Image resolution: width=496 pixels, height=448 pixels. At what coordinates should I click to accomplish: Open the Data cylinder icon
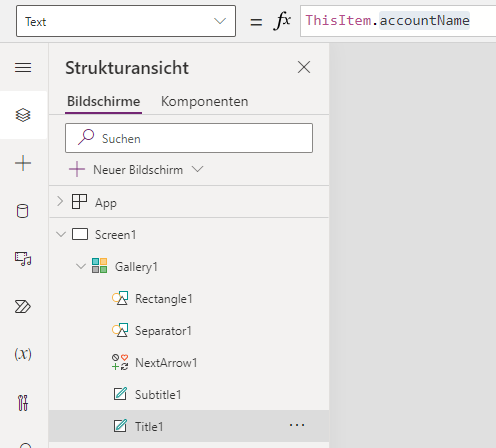pyautogui.click(x=23, y=211)
